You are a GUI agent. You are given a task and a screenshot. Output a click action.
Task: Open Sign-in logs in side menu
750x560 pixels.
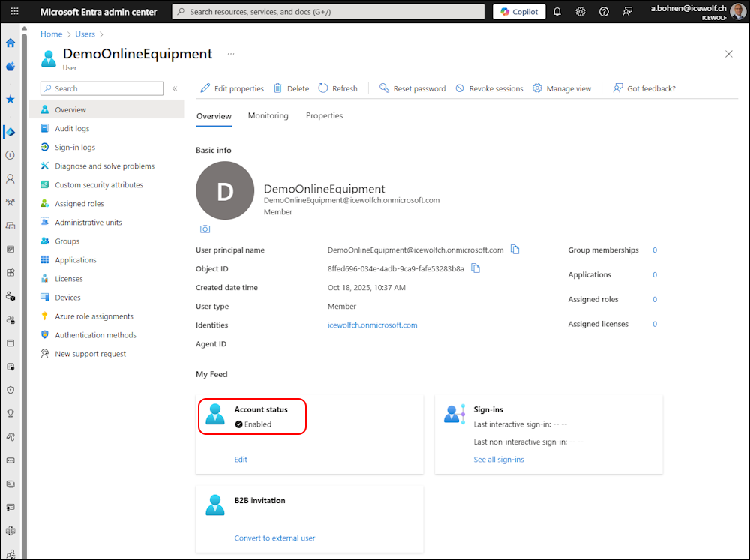pyautogui.click(x=75, y=148)
